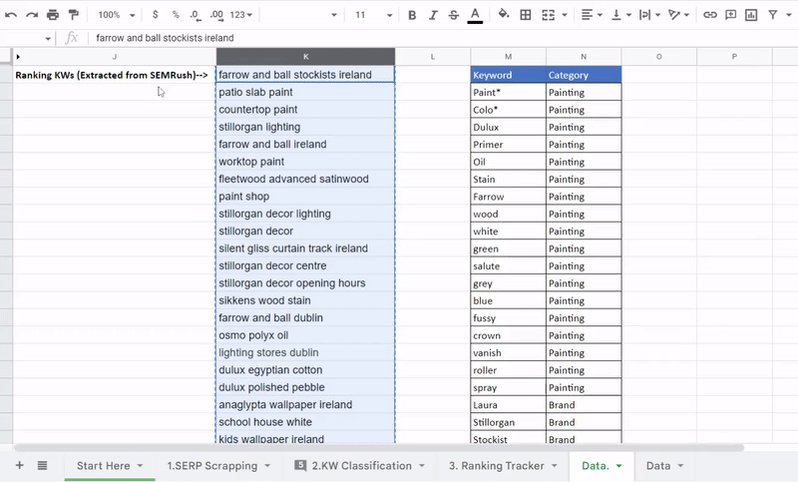Expand the Merge cells dropdown arrow
798x482 pixels.
564,15
